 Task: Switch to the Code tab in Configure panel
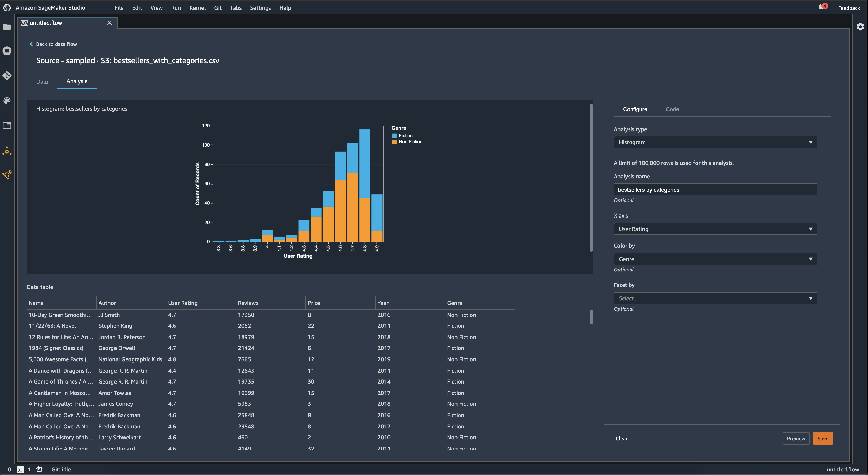672,109
